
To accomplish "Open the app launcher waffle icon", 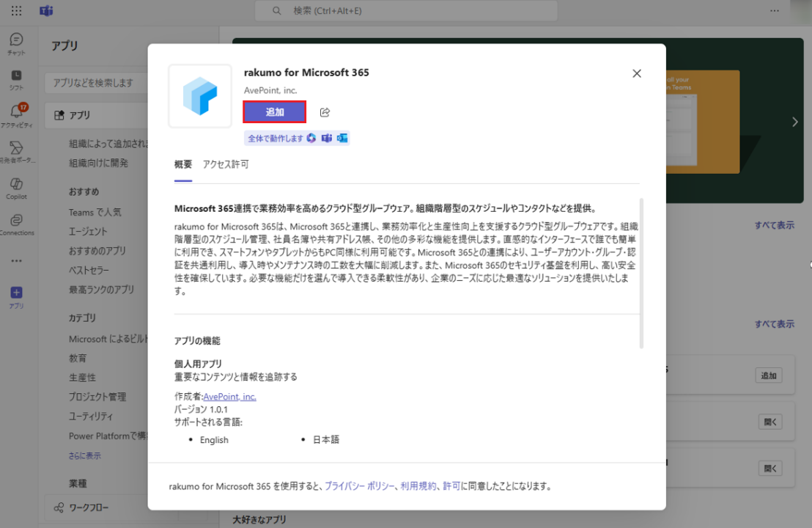I will (16, 10).
